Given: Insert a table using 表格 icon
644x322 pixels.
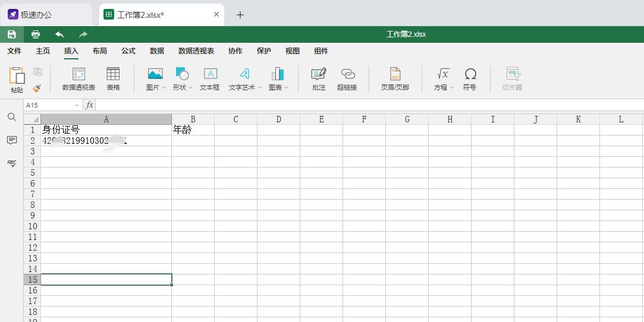Looking at the screenshot, I should (x=113, y=79).
